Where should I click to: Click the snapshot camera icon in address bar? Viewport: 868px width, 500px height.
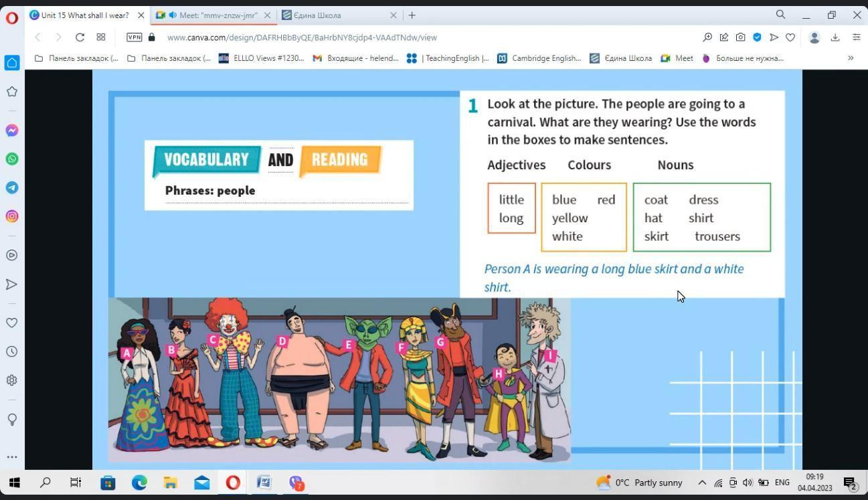740,37
